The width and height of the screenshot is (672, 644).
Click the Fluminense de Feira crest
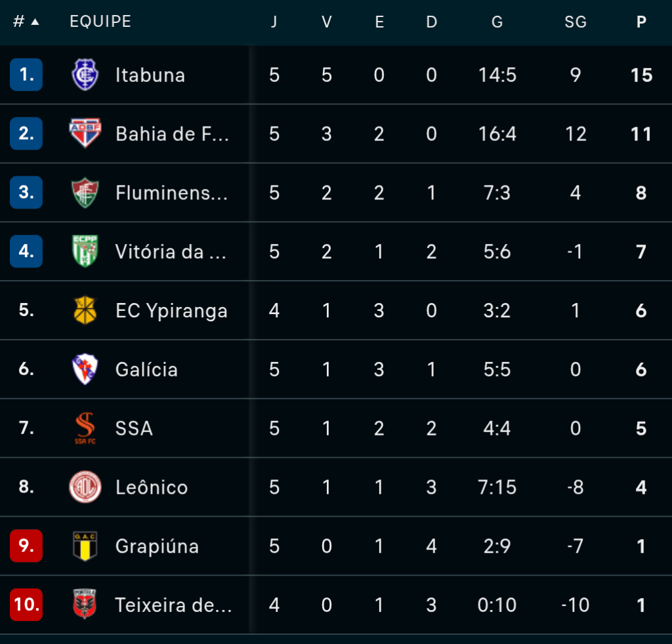(x=85, y=192)
